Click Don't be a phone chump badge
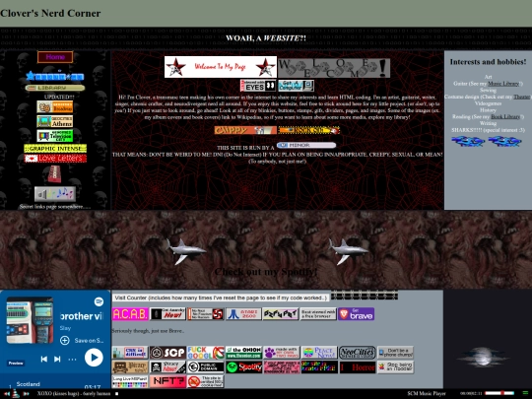The image size is (532, 399). coord(395,353)
